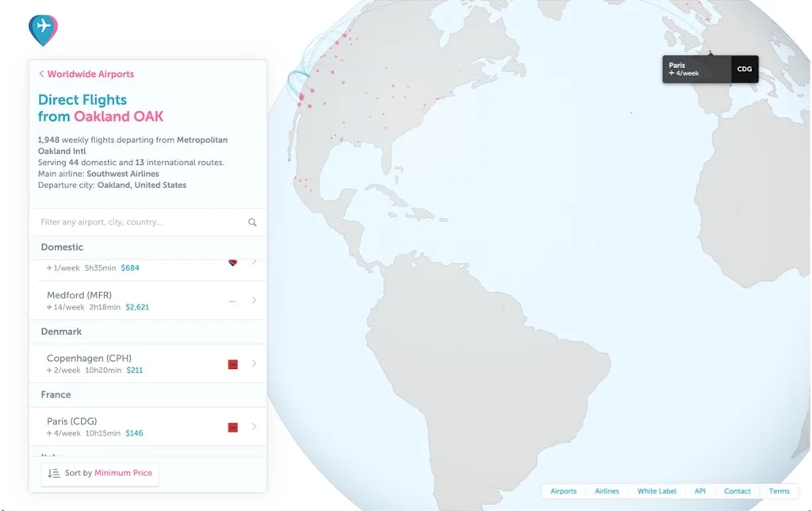Click the Norwegian airline logo beside Copenhagen (CPH)
The image size is (812, 511).
tap(232, 364)
